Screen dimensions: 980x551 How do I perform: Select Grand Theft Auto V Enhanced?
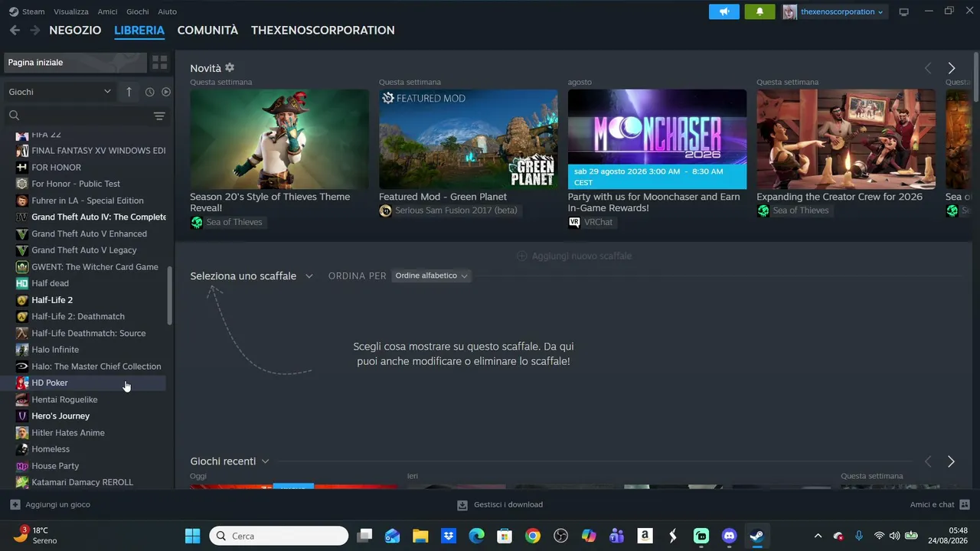click(91, 233)
